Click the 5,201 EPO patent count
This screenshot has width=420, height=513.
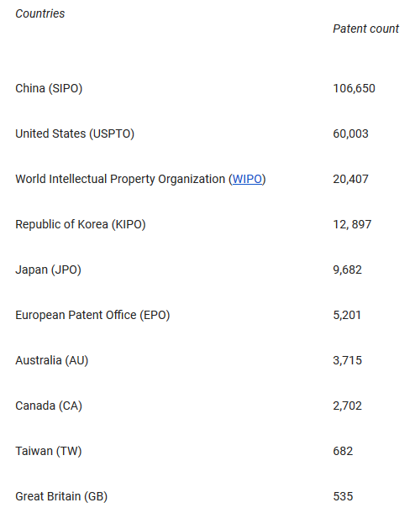coord(347,315)
